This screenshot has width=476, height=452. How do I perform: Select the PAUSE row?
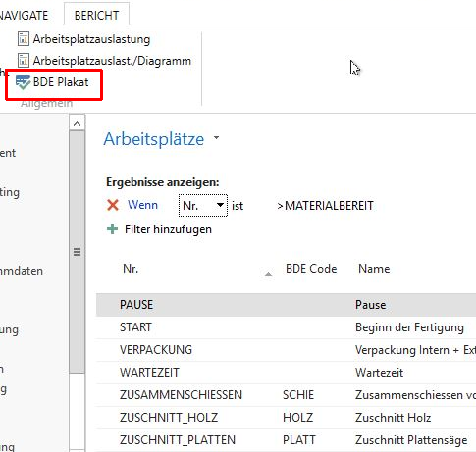pyautogui.click(x=286, y=305)
